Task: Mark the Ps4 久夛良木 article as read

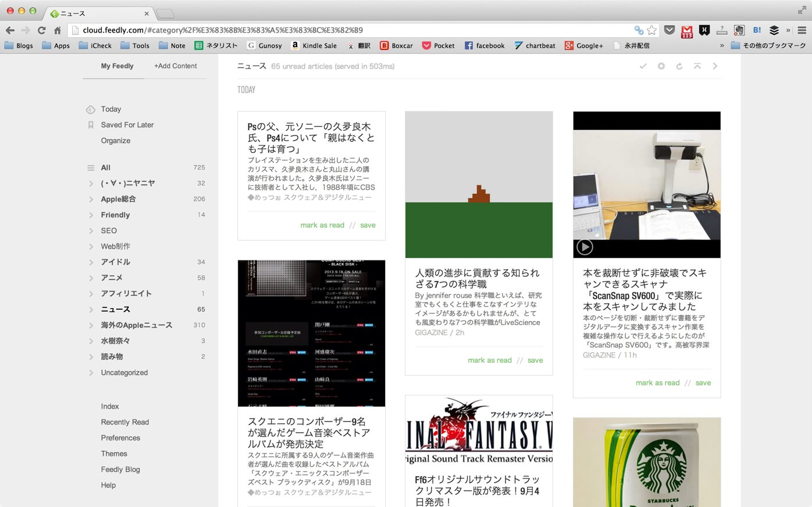Action: click(322, 225)
